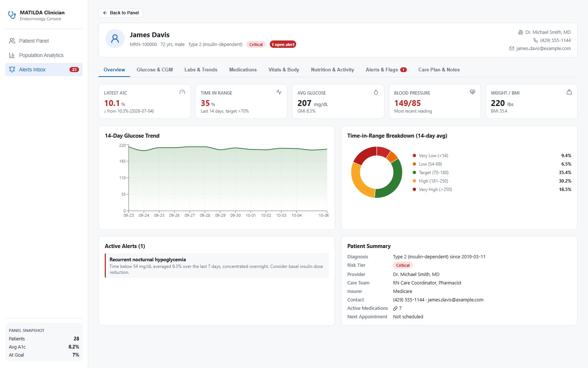Viewport: 588px width, 368px height.
Task: Open the Recurrent nocturnal hypoglycemia alert
Action: (x=217, y=266)
